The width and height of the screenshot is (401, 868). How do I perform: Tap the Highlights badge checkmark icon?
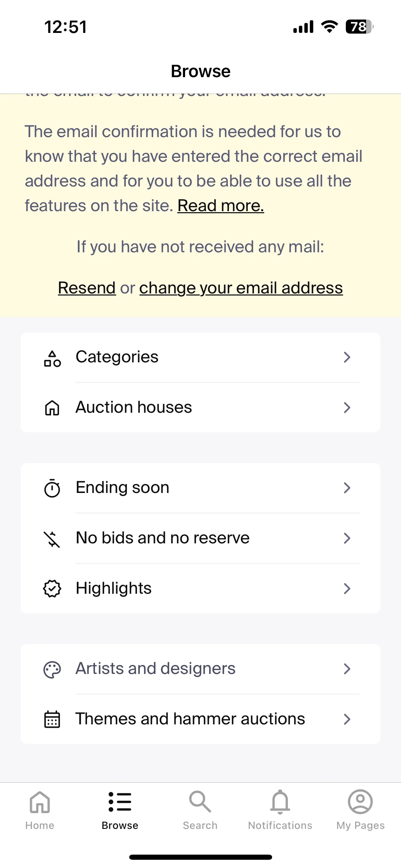[x=52, y=589]
